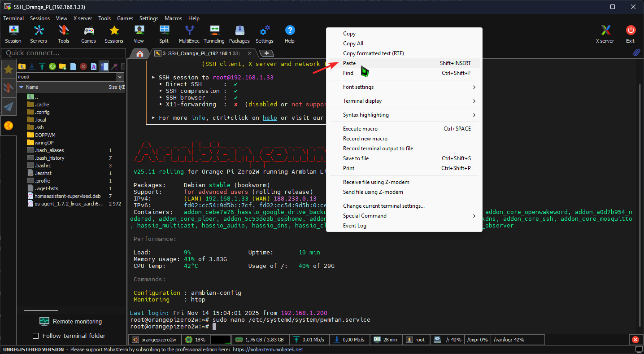Create a new remote folder
The height and width of the screenshot is (354, 644).
tap(63, 66)
